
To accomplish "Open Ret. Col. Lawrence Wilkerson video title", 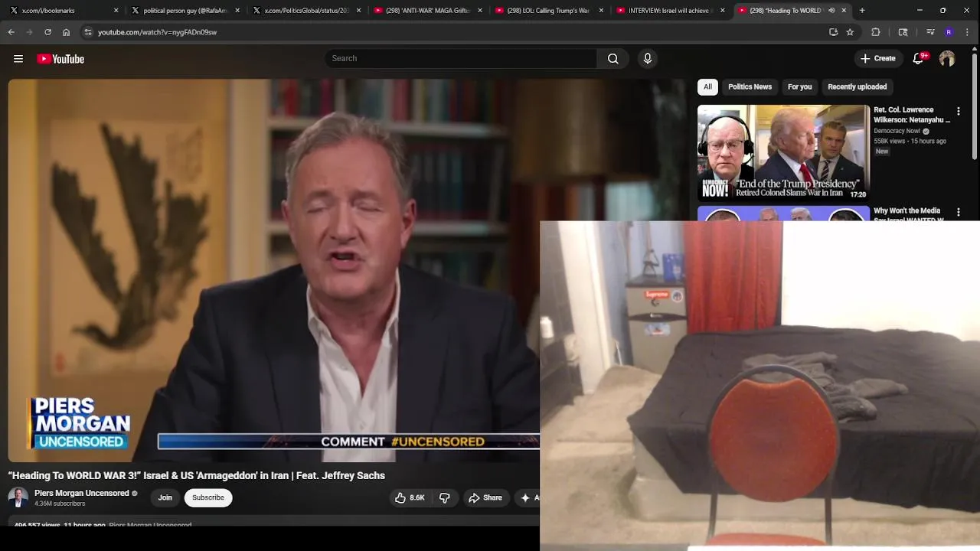I will point(912,115).
